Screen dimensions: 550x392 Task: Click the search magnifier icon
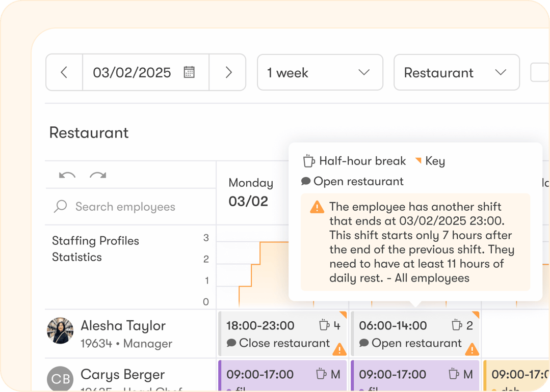click(x=60, y=206)
